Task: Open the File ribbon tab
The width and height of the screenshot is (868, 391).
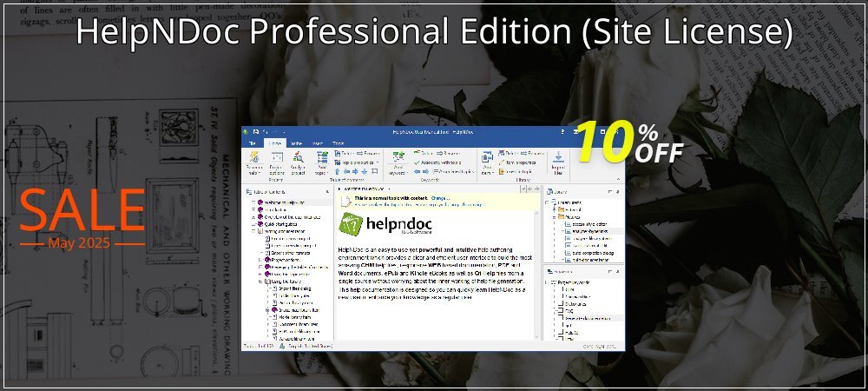Action: (x=253, y=143)
